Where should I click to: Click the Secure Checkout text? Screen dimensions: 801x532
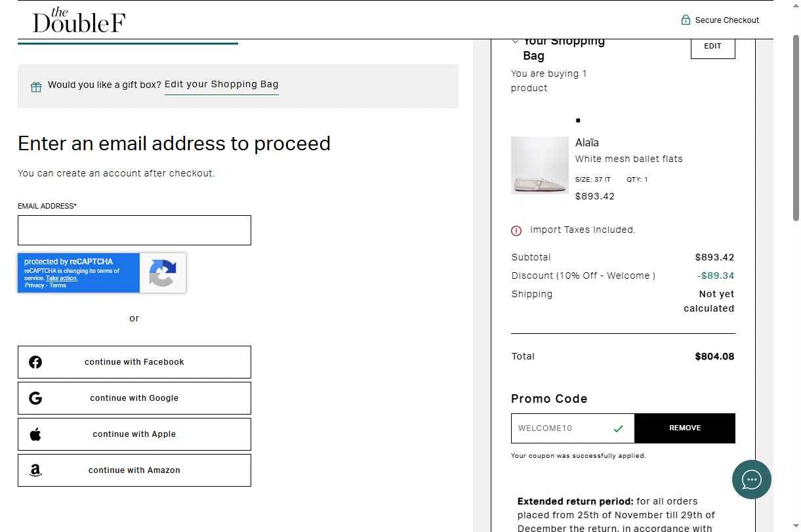click(727, 20)
